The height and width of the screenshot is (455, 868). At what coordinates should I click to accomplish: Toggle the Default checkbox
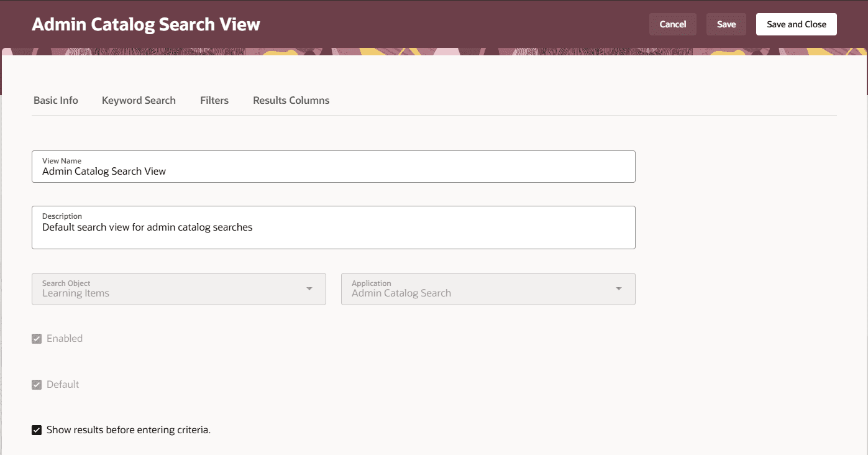[x=37, y=385]
